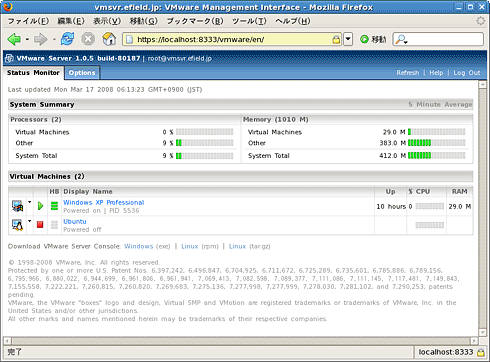490x362 pixels.
Task: Open the Windows XP Professional link
Action: [x=104, y=202]
